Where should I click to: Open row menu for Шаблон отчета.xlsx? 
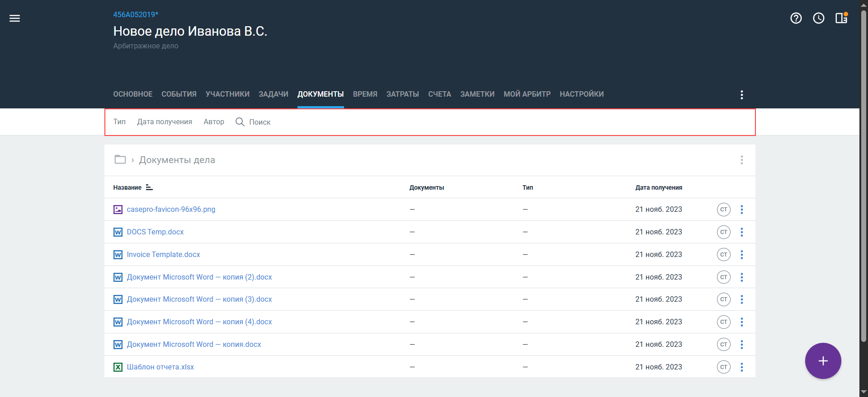pos(741,367)
